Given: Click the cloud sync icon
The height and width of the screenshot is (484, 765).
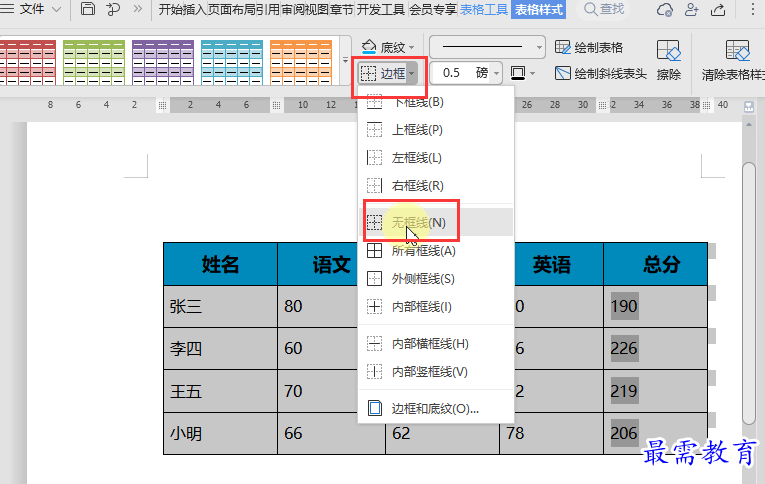Looking at the screenshot, I should [665, 9].
